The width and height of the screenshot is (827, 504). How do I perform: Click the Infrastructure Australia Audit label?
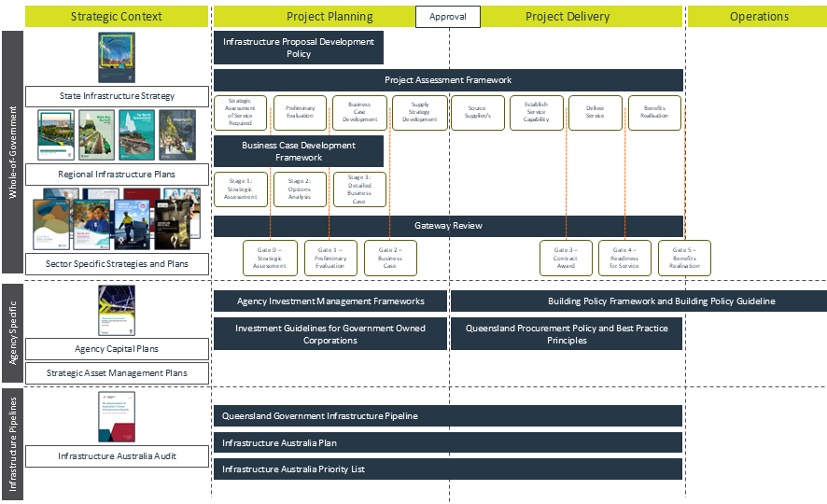[117, 456]
